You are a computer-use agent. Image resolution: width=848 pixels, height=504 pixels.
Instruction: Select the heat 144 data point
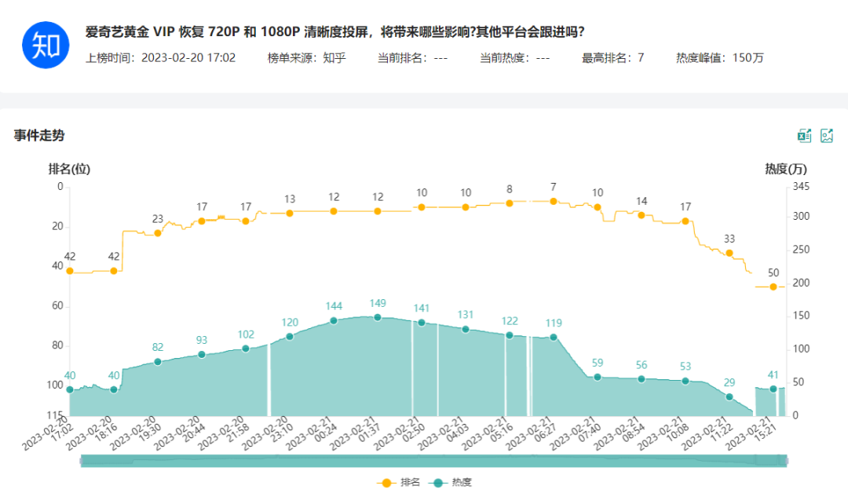(x=334, y=320)
